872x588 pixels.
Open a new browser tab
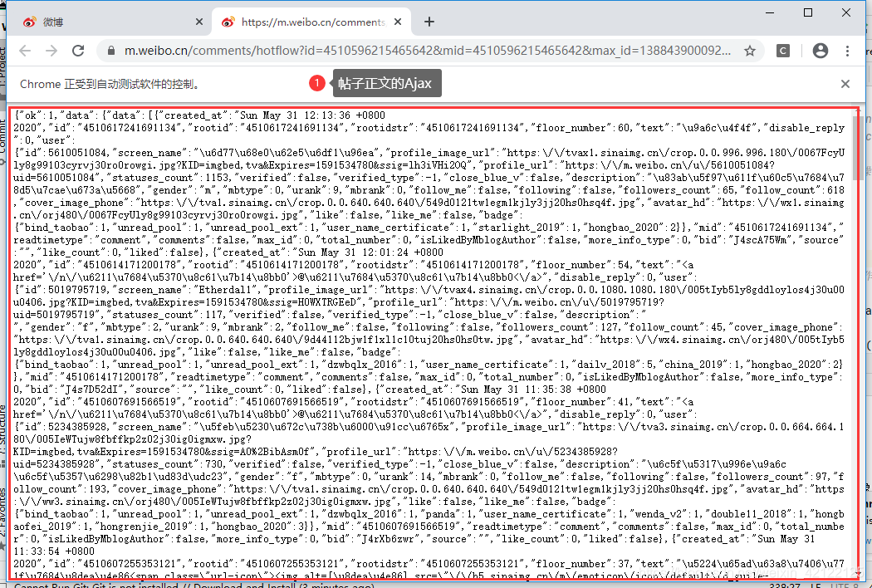pyautogui.click(x=429, y=22)
